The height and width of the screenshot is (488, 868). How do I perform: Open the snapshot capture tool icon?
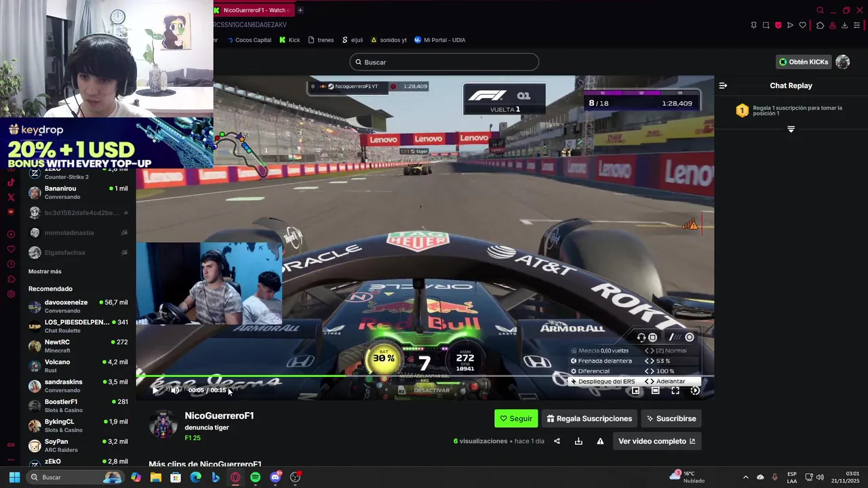(766, 25)
